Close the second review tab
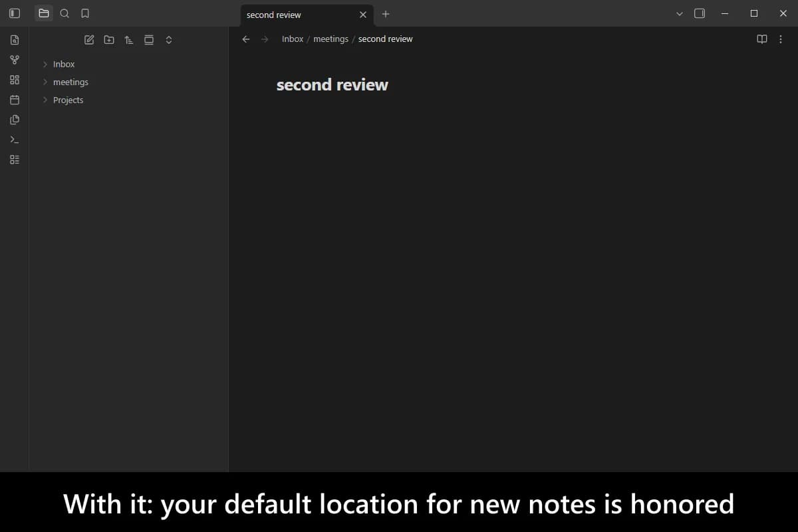798x532 pixels. (363, 15)
